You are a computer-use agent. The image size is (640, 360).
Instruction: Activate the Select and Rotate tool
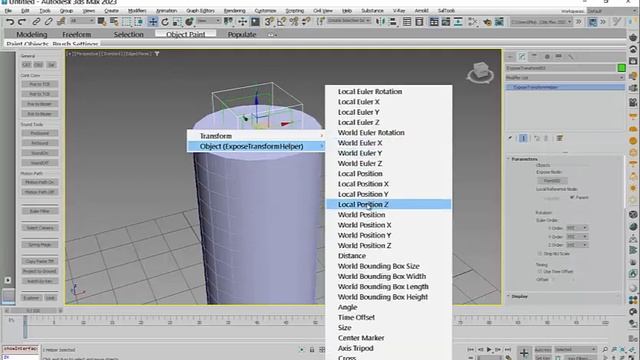(165, 22)
